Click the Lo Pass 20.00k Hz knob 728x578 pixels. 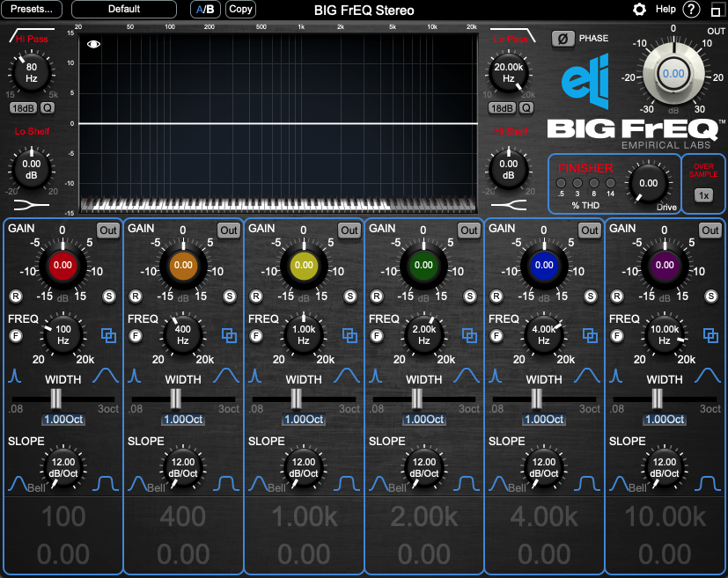pyautogui.click(x=509, y=73)
